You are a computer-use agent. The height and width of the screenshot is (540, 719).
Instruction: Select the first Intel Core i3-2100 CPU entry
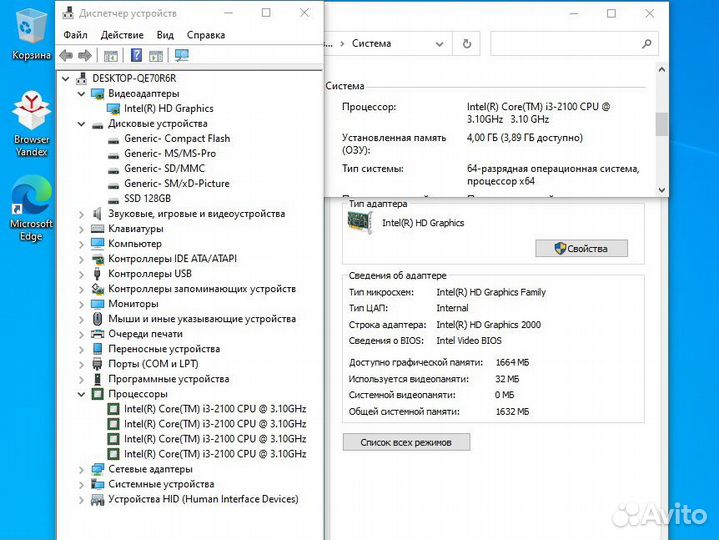215,409
